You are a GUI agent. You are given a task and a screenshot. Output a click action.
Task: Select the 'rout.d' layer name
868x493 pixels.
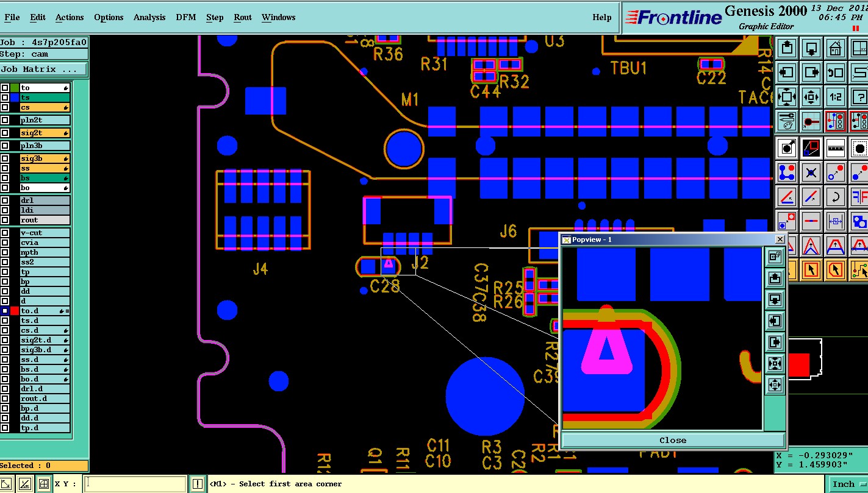point(45,399)
